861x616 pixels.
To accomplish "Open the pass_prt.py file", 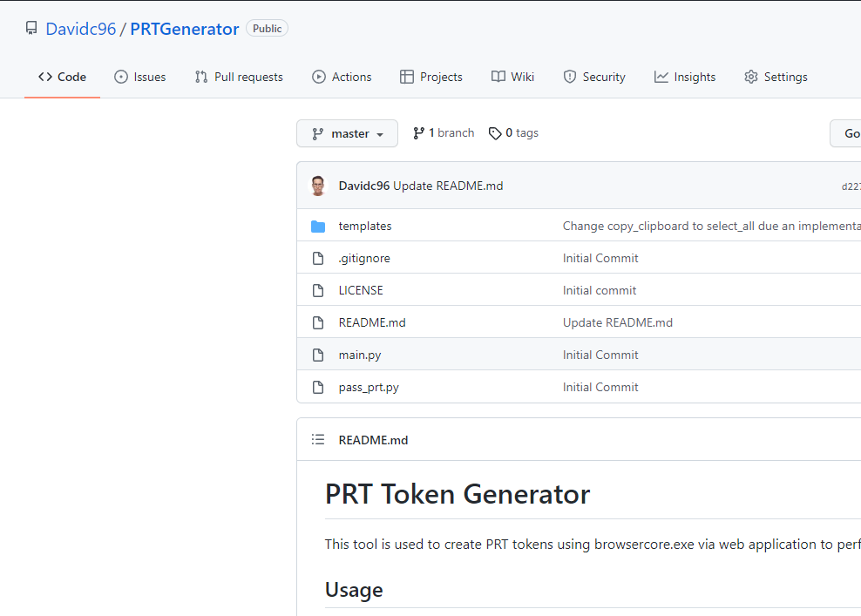I will tap(369, 388).
